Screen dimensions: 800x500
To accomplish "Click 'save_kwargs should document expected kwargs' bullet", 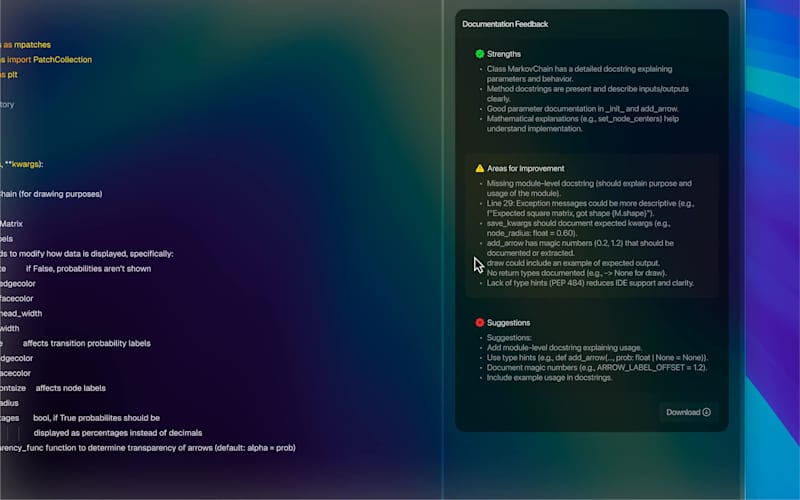I will (578, 228).
